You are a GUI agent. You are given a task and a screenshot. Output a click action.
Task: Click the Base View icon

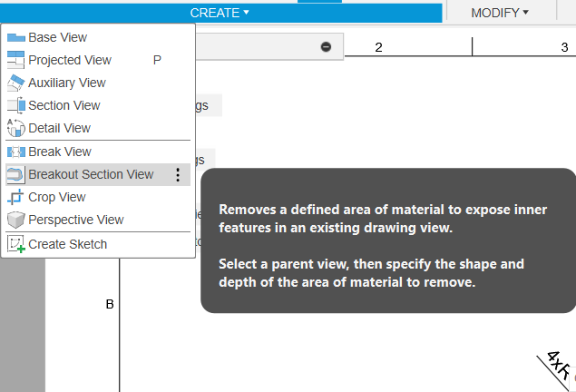click(16, 38)
